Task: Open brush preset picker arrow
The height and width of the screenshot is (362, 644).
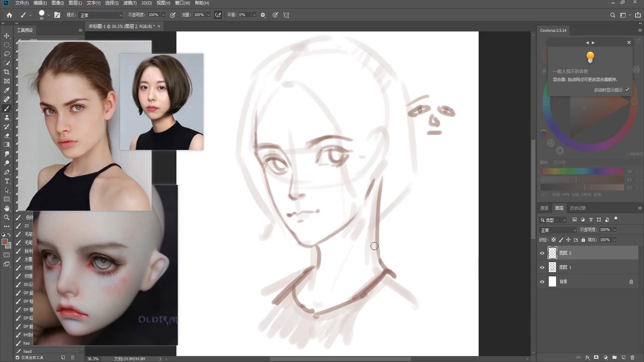Action: point(49,15)
